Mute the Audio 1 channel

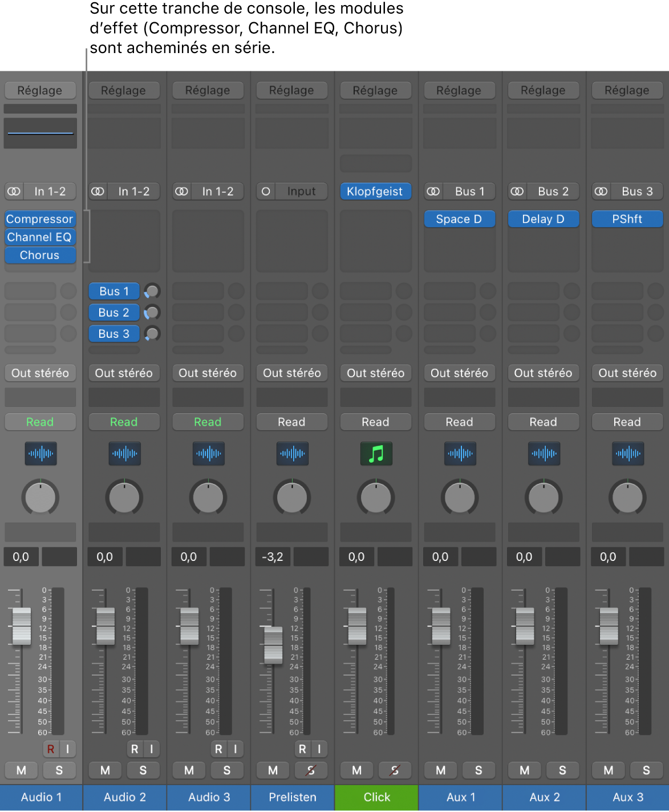click(21, 770)
